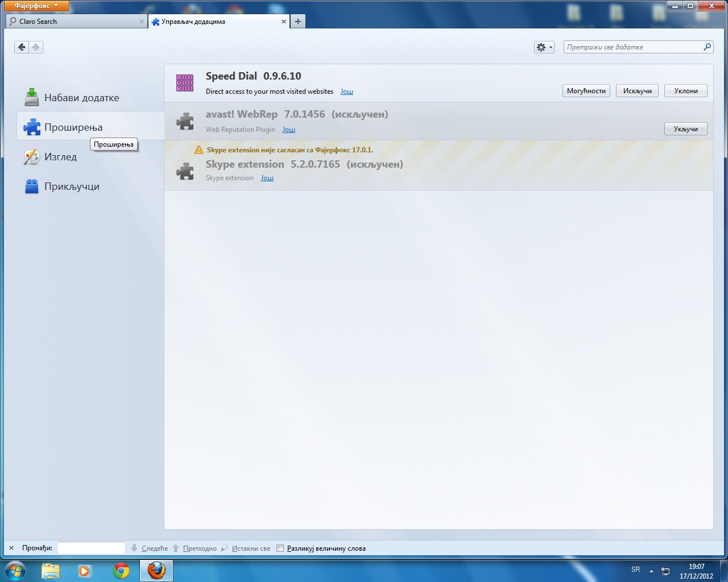Open the Прикључци category
Image resolution: width=728 pixels, height=582 pixels.
click(90, 186)
